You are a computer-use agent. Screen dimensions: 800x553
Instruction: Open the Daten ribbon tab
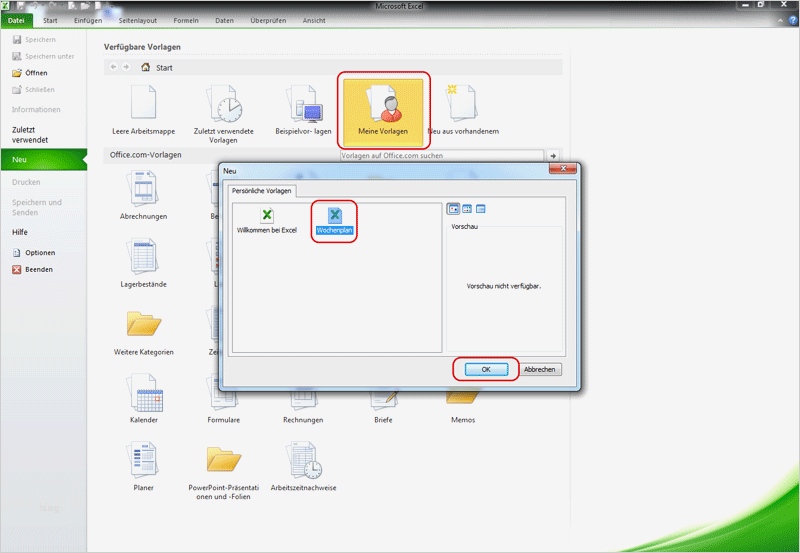pyautogui.click(x=224, y=20)
